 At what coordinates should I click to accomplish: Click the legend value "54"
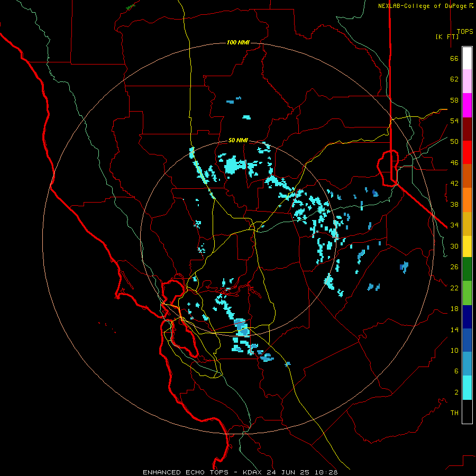coord(454,121)
